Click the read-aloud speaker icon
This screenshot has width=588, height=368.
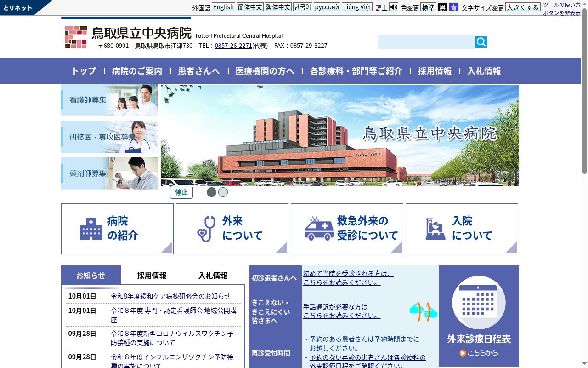click(394, 7)
